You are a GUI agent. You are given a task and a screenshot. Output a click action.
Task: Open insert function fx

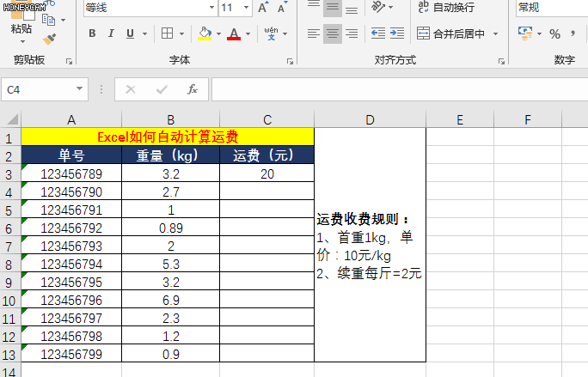pyautogui.click(x=193, y=89)
